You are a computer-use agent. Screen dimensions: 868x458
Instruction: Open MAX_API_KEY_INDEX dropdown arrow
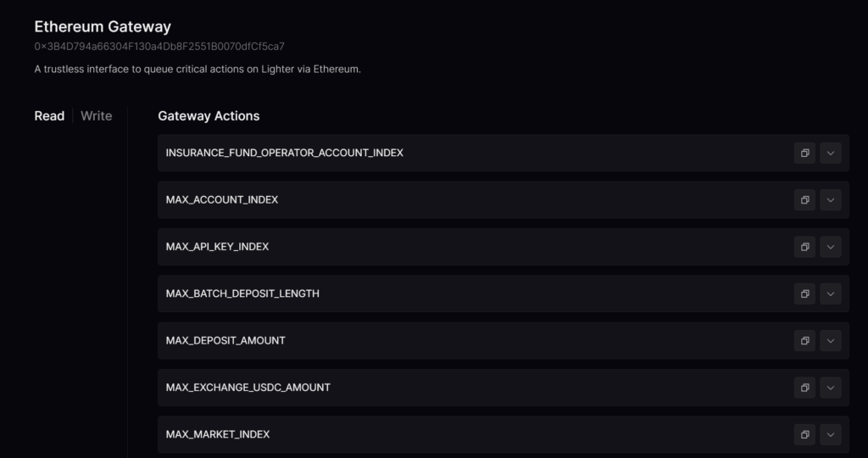pyautogui.click(x=831, y=247)
